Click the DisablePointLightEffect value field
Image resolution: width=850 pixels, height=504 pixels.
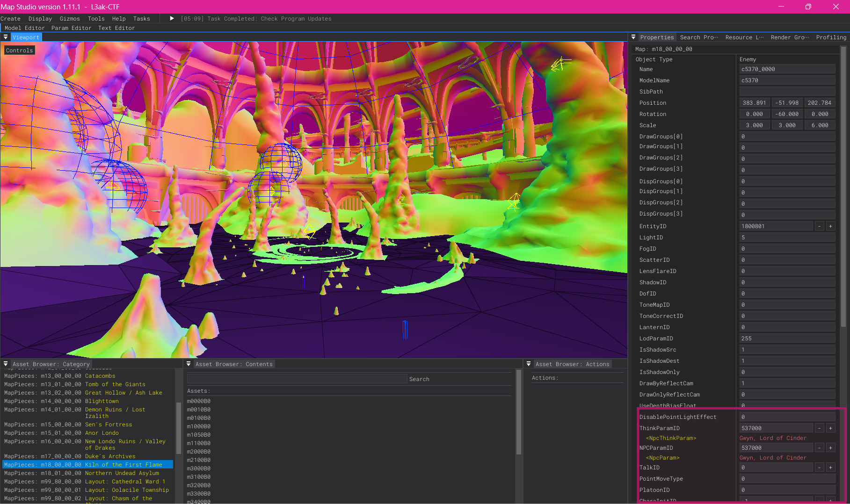click(x=787, y=417)
